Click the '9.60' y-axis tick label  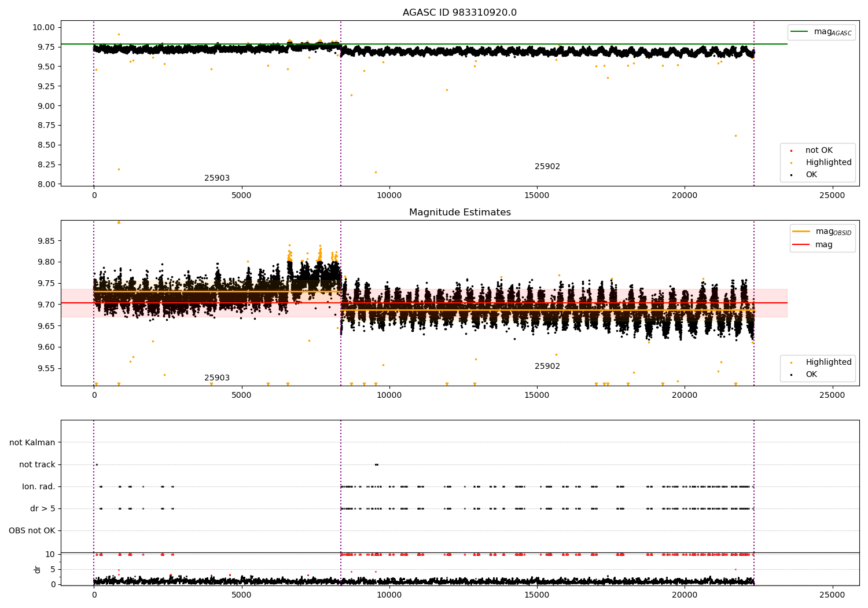pyautogui.click(x=46, y=347)
